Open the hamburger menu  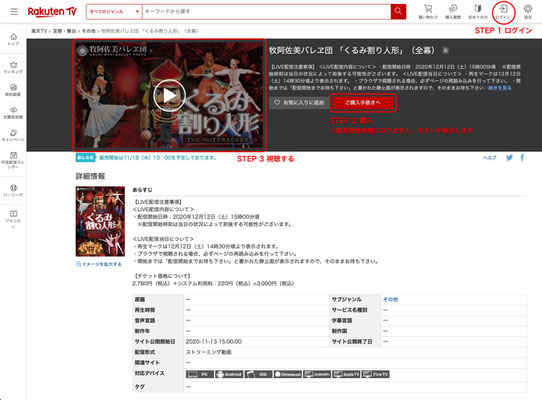point(14,12)
